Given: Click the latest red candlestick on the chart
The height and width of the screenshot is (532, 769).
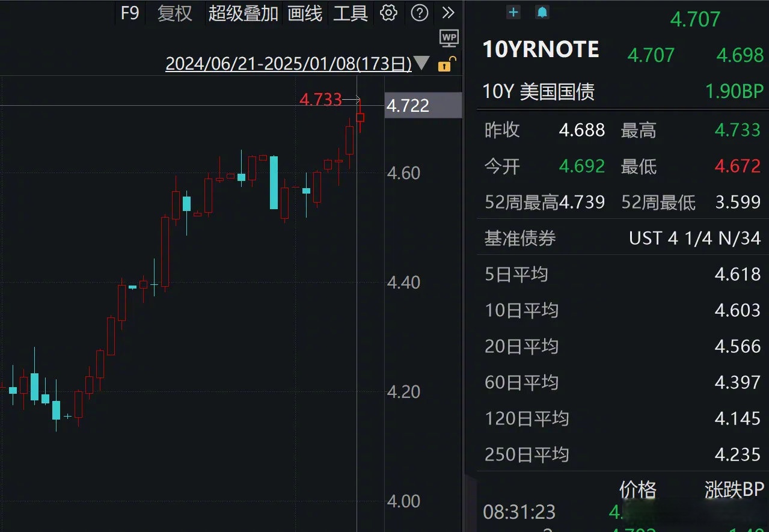Looking at the screenshot, I should coord(359,117).
